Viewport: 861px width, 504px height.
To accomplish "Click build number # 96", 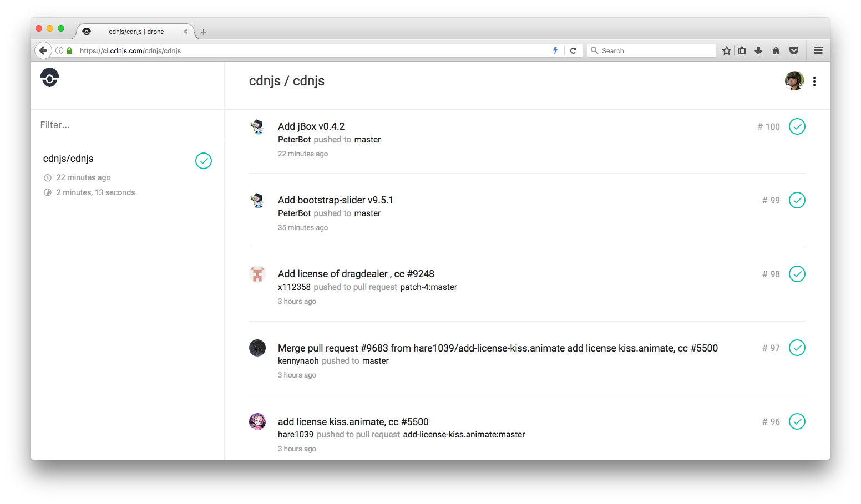I will point(771,421).
